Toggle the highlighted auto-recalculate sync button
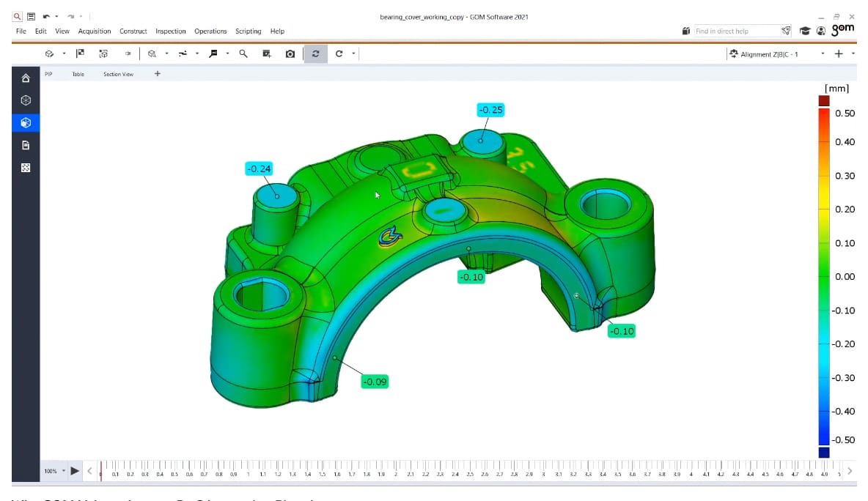Screen dimensions: 868x501 (315, 53)
